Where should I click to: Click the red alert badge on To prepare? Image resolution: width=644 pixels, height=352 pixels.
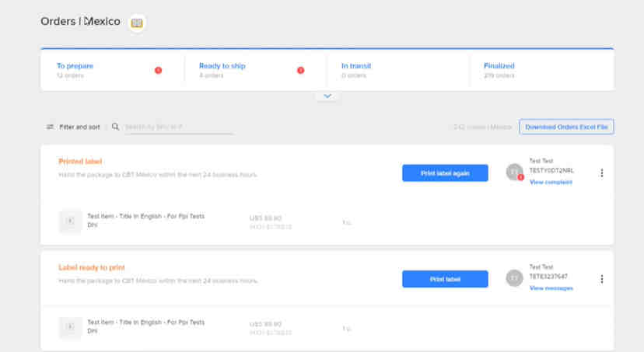(158, 71)
